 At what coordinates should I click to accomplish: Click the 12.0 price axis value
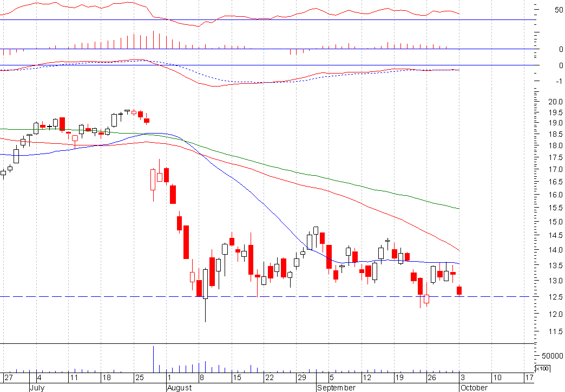[x=555, y=314]
